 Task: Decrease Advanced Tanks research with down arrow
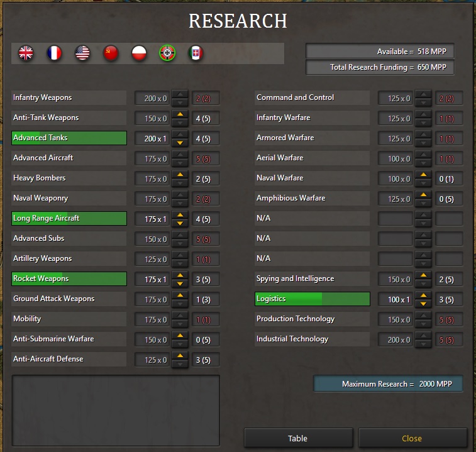pyautogui.click(x=180, y=143)
